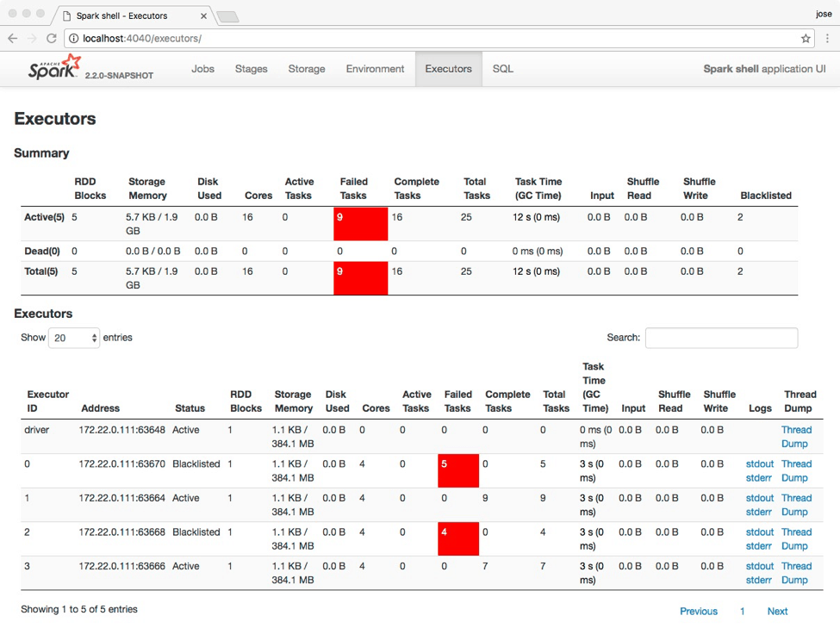Open the driver's Thread Dump link

(796, 437)
